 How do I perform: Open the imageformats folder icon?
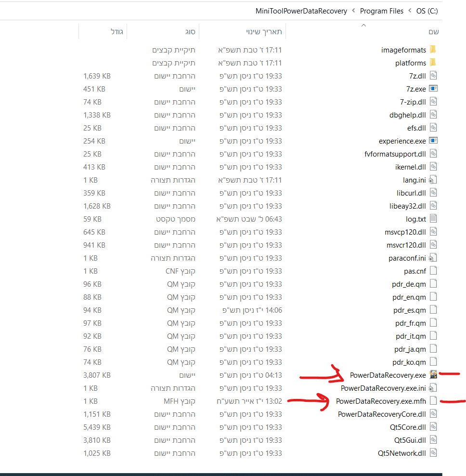pos(433,50)
